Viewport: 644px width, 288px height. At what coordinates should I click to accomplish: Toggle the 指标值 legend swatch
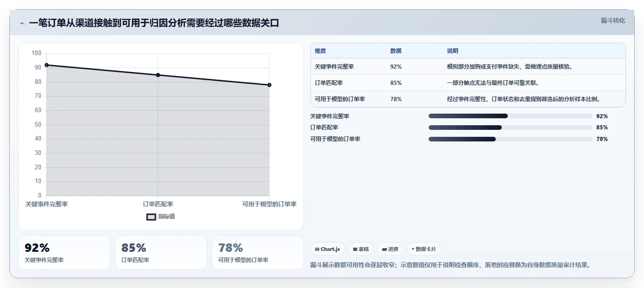coord(151,217)
